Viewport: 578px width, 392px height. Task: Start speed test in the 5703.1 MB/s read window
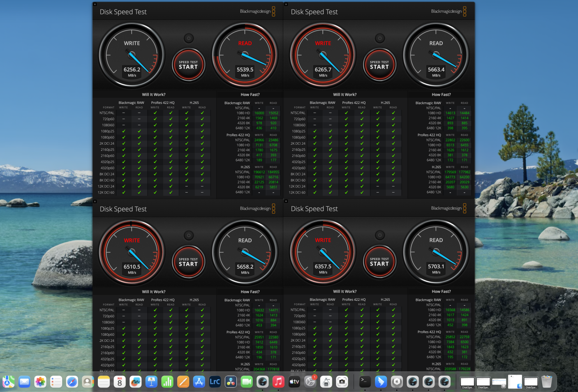[x=379, y=262]
